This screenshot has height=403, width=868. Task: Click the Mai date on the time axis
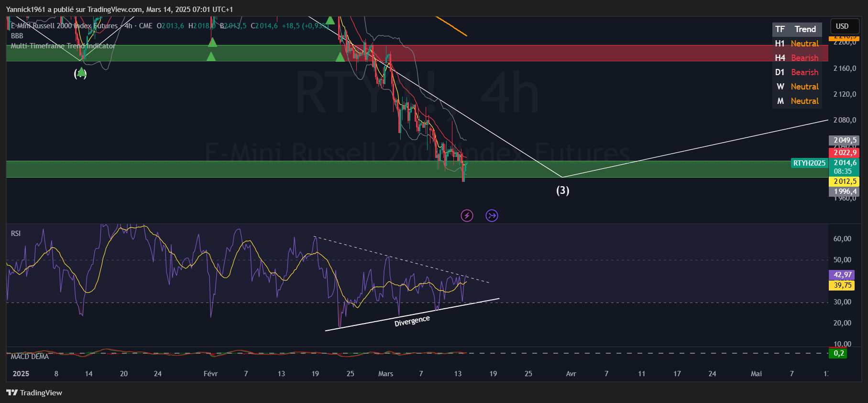[756, 374]
